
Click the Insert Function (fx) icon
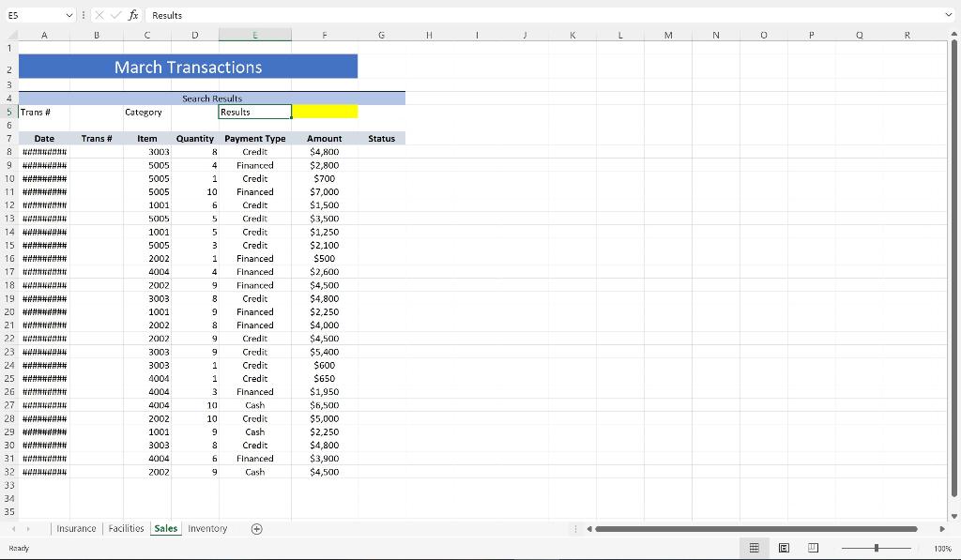point(131,15)
